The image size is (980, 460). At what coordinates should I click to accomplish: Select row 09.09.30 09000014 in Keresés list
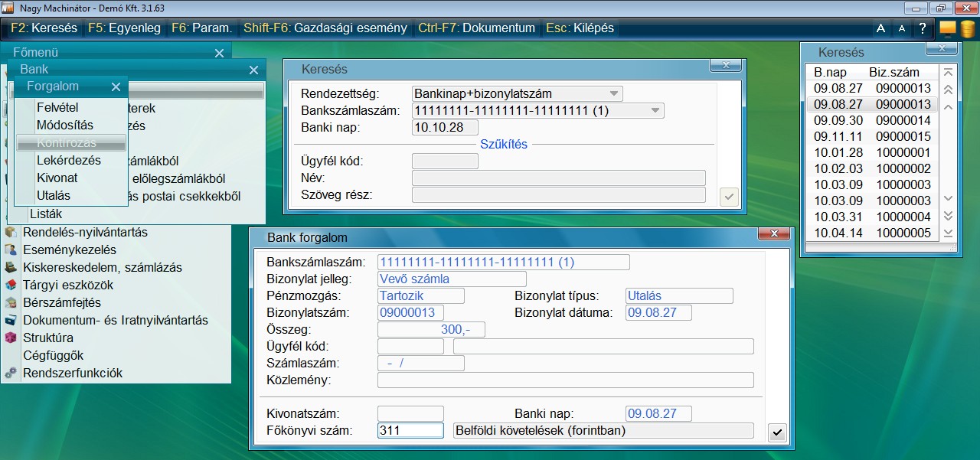click(872, 120)
